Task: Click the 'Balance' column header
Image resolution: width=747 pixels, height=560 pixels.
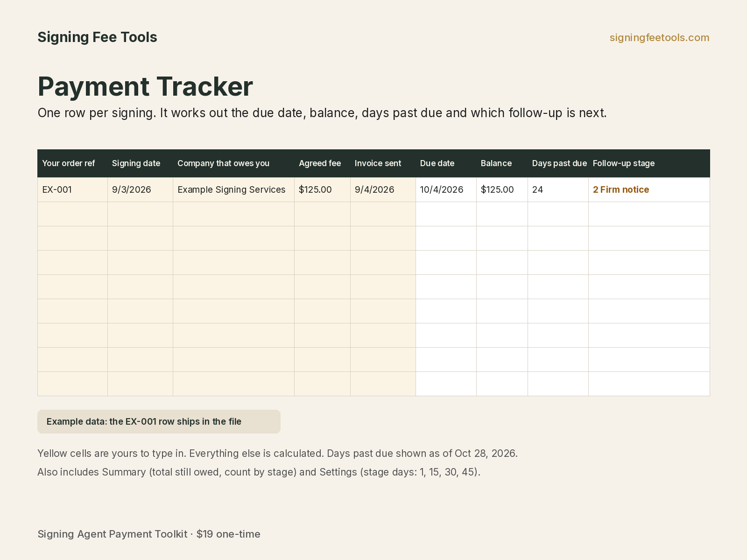Action: click(x=502, y=163)
